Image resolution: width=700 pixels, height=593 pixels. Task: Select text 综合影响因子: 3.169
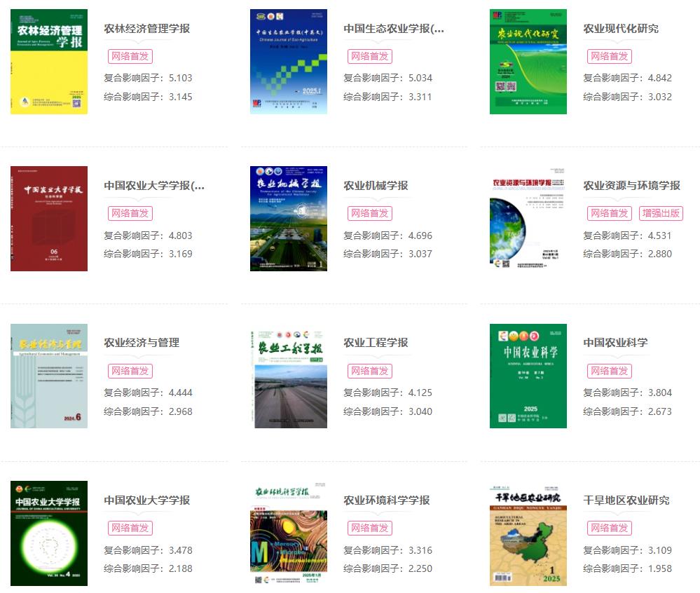point(148,254)
